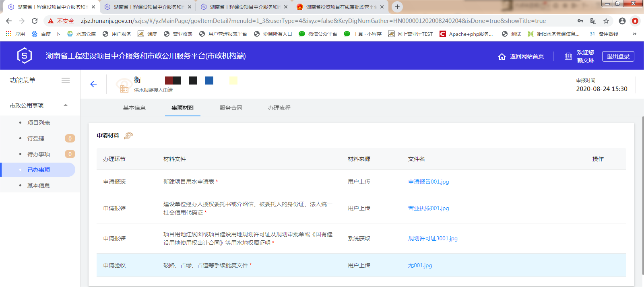644x287 pixels.
Task: Bookmark this page with star icon
Action: point(606,21)
